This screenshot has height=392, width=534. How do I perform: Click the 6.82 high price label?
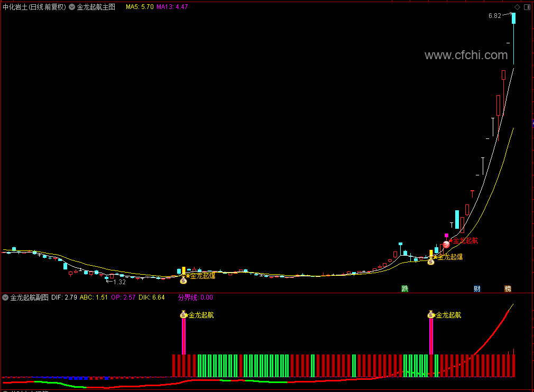tap(494, 16)
